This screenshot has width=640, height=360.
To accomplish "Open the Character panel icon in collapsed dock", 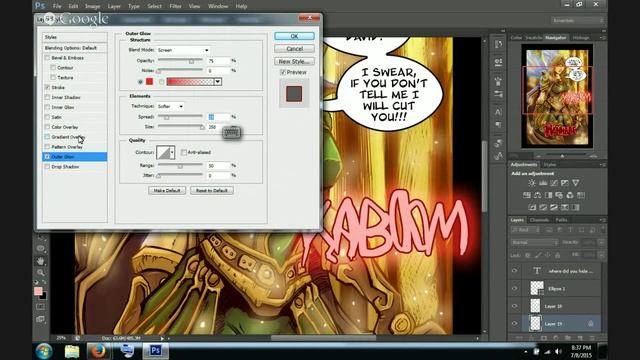I will [498, 111].
